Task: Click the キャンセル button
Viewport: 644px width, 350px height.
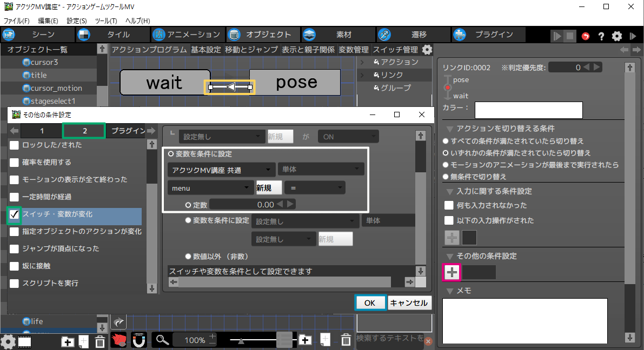Action: [x=409, y=303]
